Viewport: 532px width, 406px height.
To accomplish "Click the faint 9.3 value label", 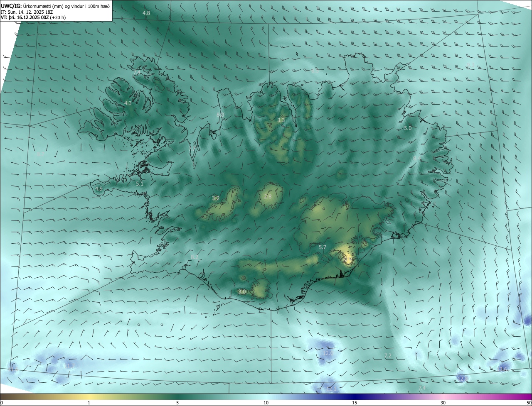I will tap(471, 65).
